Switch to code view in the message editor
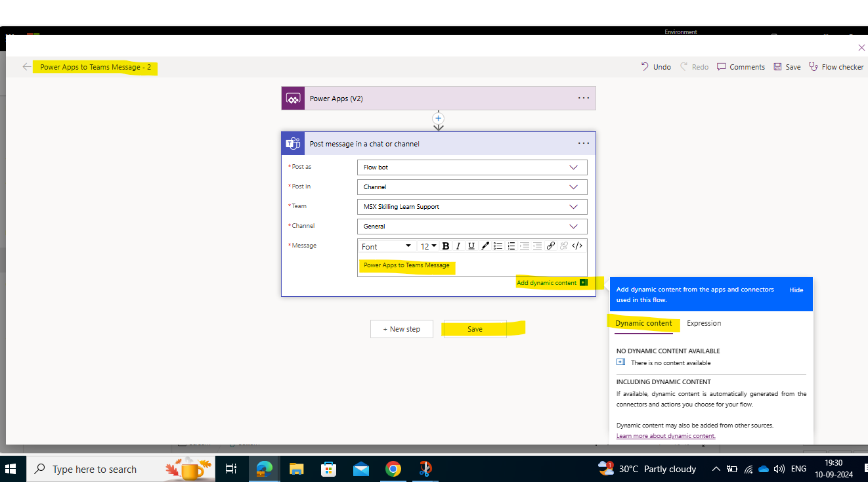 [577, 246]
